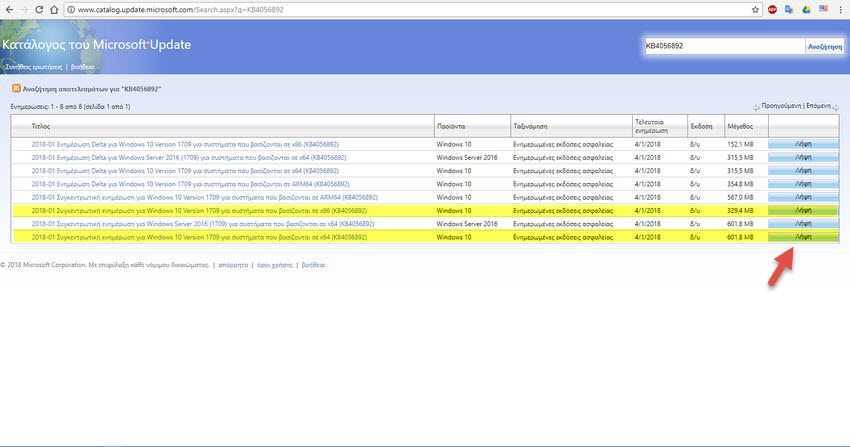This screenshot has width=850, height=447.
Task: Open Delta update for Windows 10 x86 title
Action: (185, 144)
